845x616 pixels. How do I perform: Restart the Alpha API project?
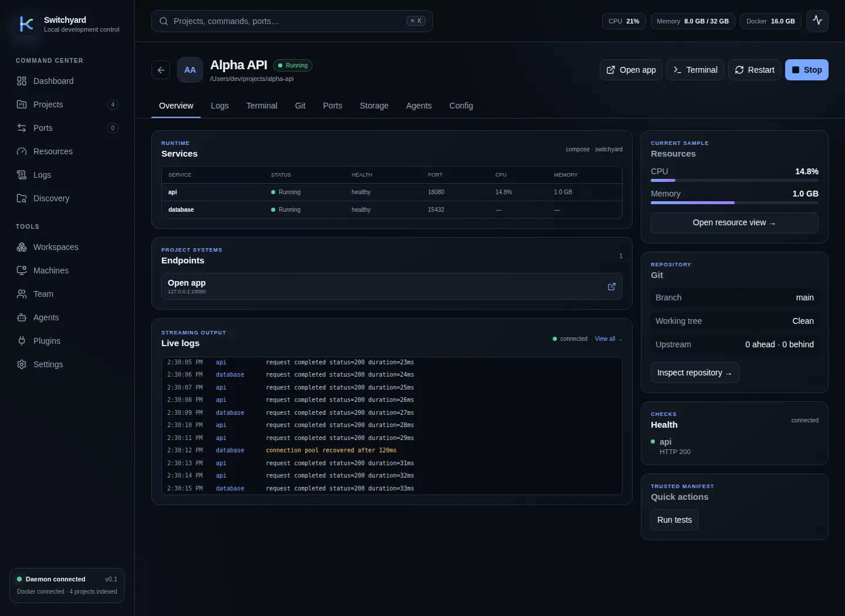pos(755,70)
